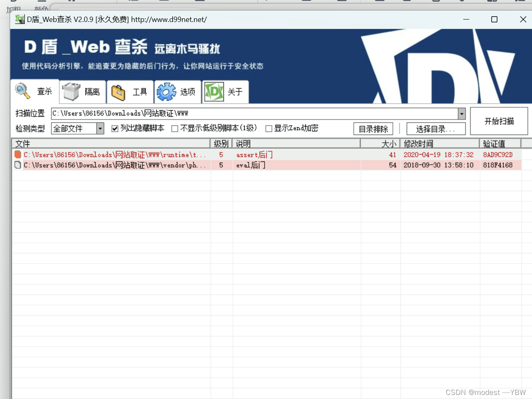Click the 2020-04-19 18:37:32 timestamp
The image size is (532, 399).
(x=438, y=155)
